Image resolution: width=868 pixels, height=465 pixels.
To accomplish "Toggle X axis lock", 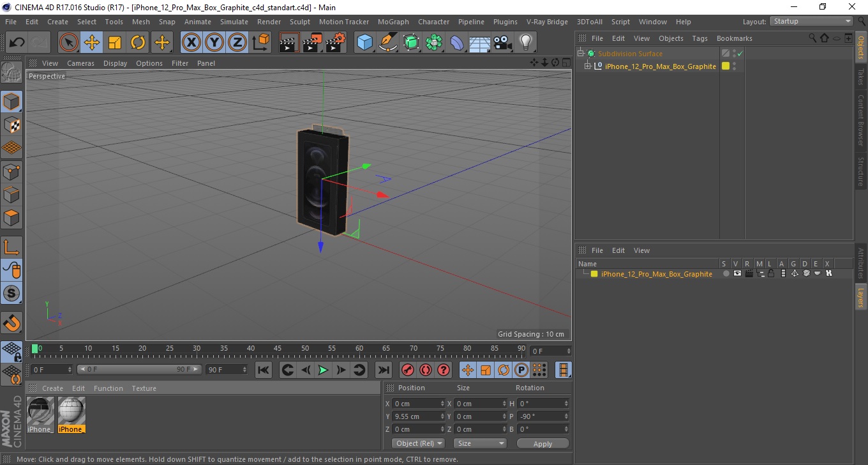I will 191,43.
